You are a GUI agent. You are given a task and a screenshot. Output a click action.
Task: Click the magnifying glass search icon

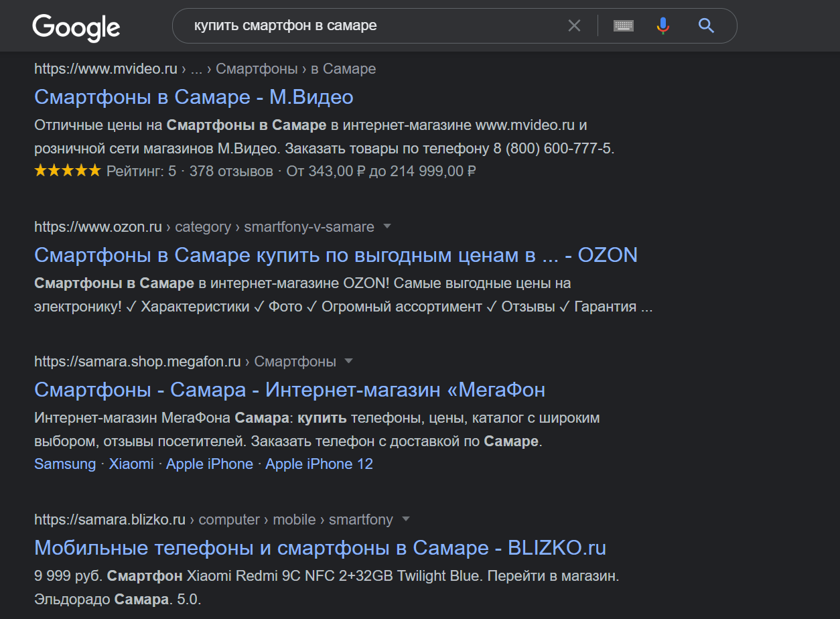[x=706, y=25]
